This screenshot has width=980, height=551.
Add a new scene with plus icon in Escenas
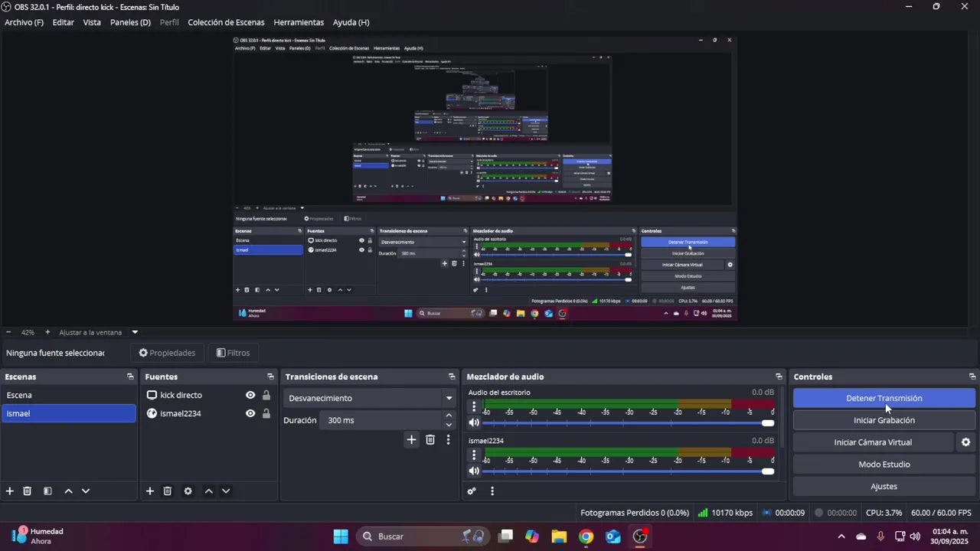10,491
